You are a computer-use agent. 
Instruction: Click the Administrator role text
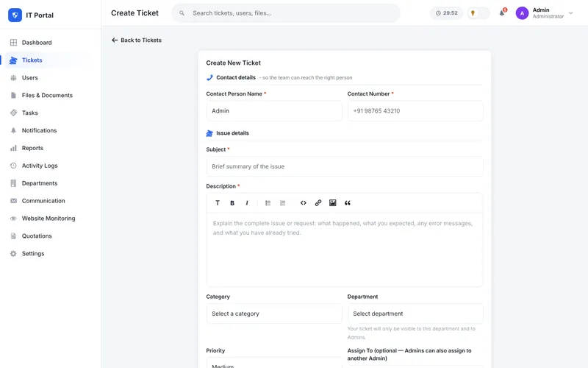point(548,16)
